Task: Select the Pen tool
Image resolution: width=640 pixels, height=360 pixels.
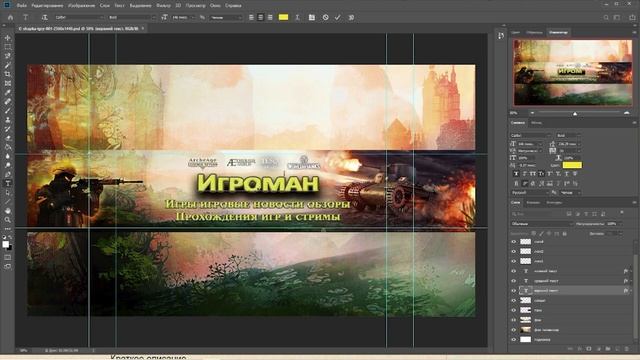Action: [7, 174]
